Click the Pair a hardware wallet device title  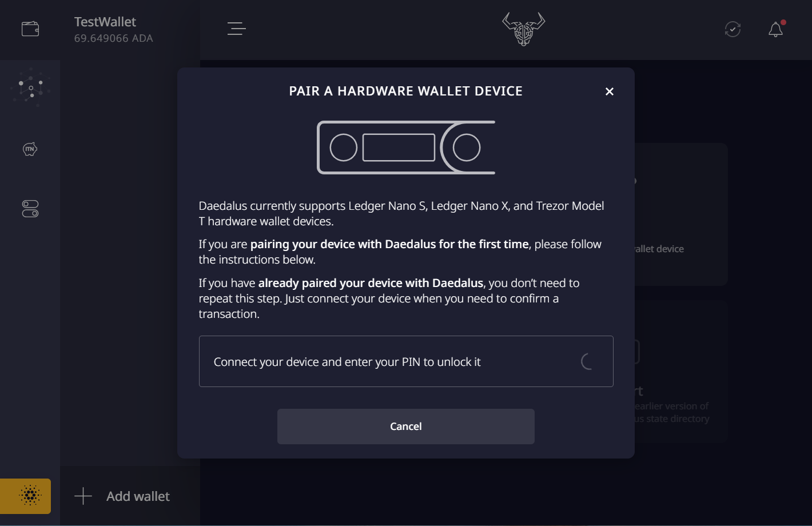(406, 91)
